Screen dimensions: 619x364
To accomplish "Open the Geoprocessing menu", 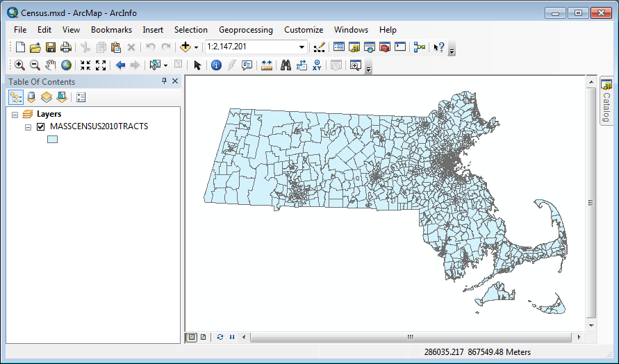I will pos(245,30).
